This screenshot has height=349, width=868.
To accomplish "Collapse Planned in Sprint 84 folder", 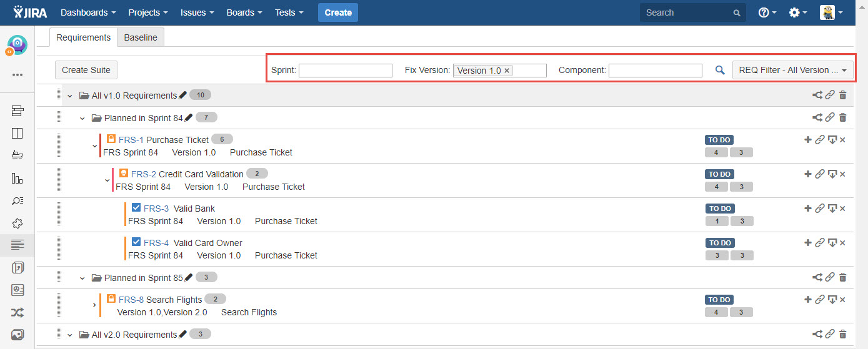I will coord(82,118).
